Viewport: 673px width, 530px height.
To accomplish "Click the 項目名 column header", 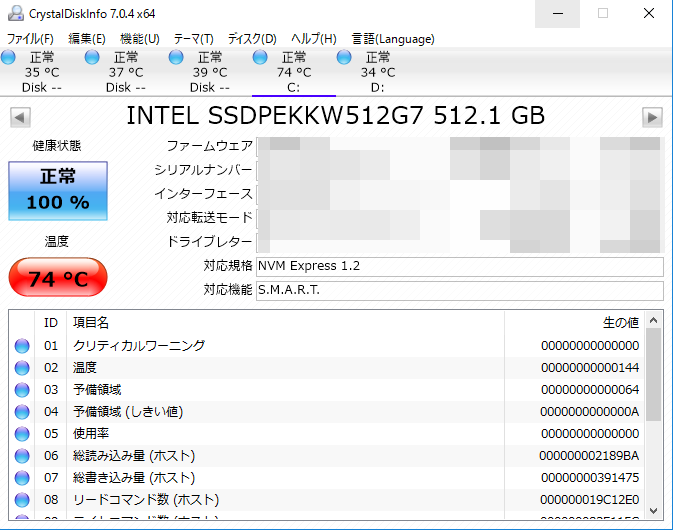I will tap(285, 323).
